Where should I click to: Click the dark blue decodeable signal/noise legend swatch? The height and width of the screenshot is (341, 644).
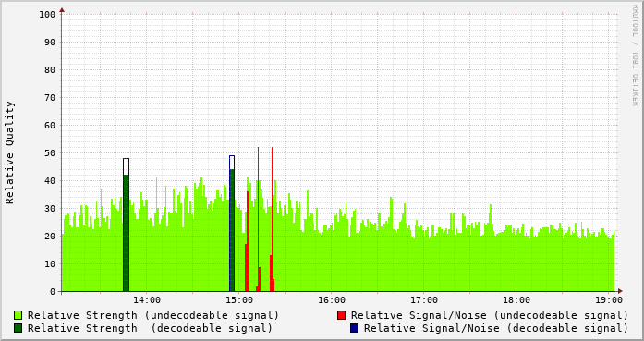click(354, 328)
